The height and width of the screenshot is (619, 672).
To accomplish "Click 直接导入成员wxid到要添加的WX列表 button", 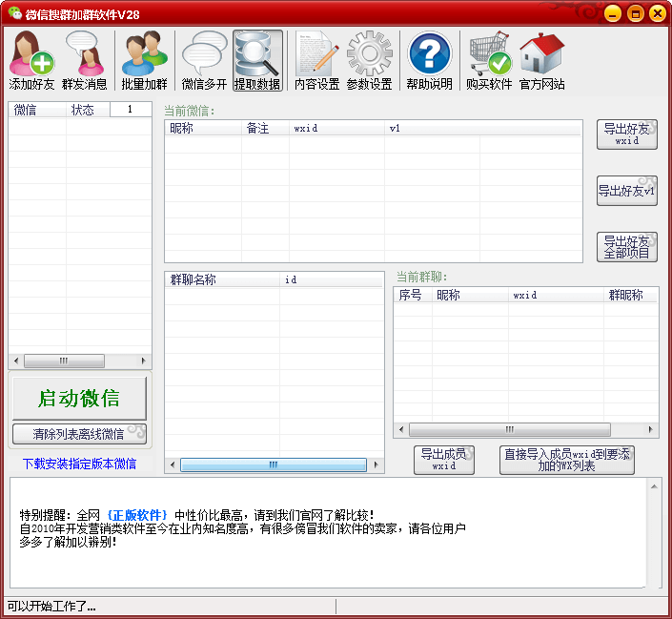I will coord(567,460).
